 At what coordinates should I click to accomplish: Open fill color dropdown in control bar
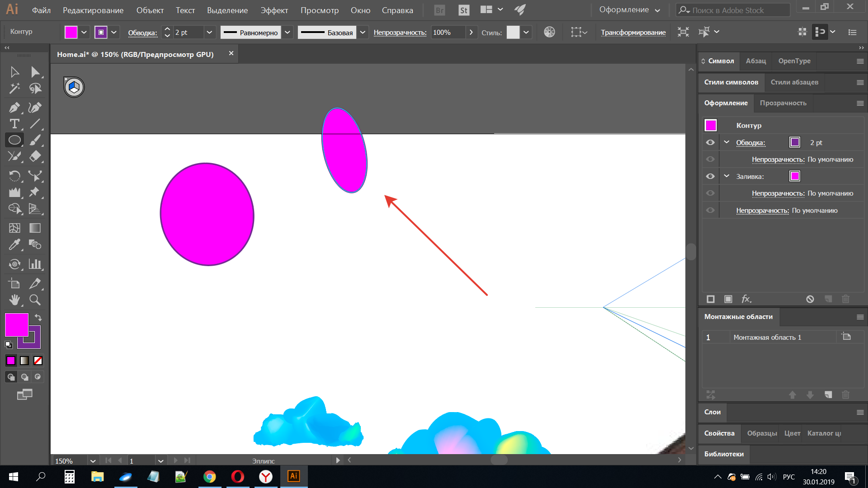pyautogui.click(x=84, y=32)
